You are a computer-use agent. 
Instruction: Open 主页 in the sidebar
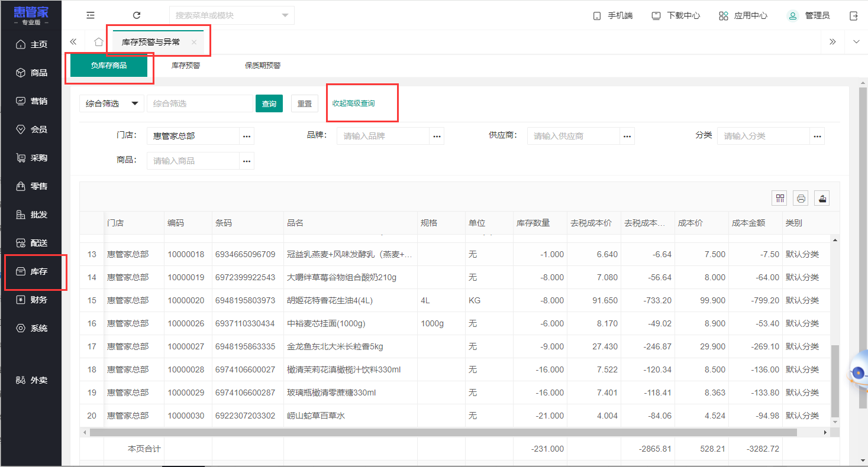tap(31, 44)
